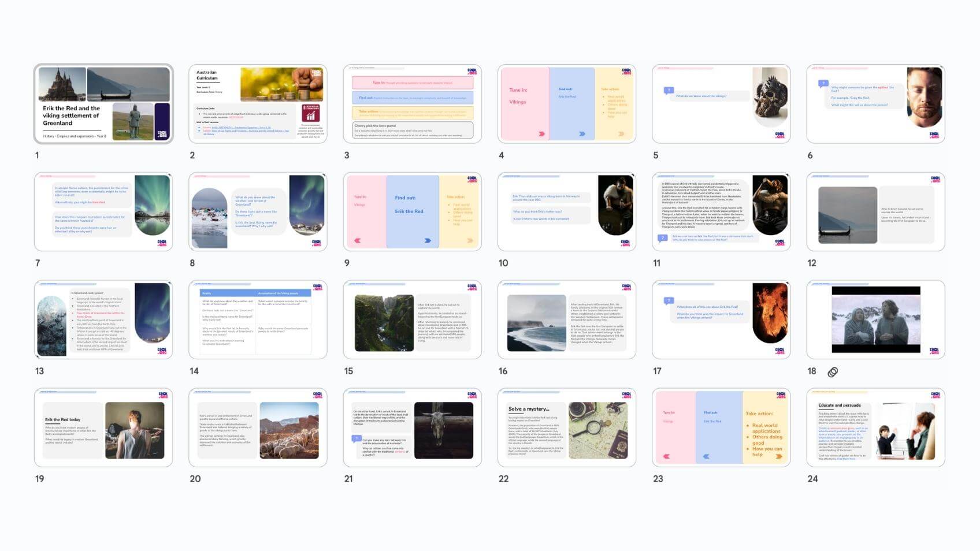Viewport: 980px width, 551px height.
Task: Select slide 3 with Cherry pick instructions
Action: click(x=412, y=104)
